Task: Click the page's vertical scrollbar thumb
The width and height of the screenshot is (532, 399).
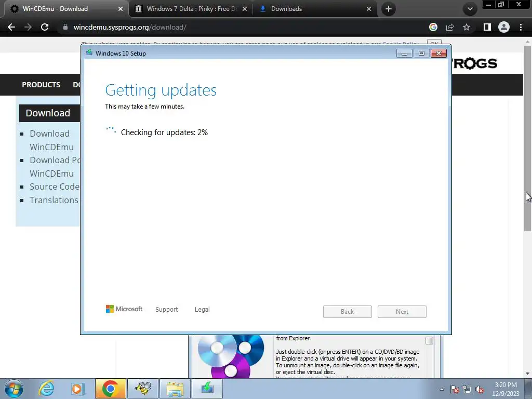Action: 528,138
